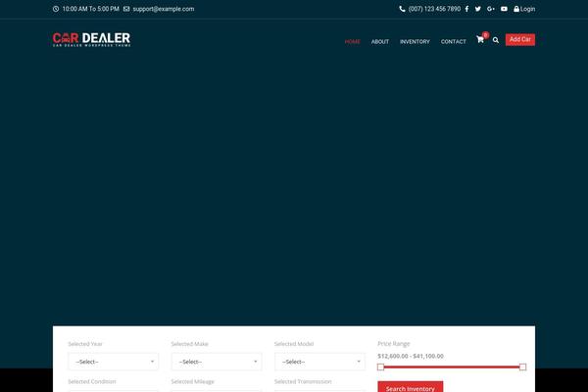This screenshot has width=588, height=392.
Task: Click the maximum price slider handle
Action: 522,367
